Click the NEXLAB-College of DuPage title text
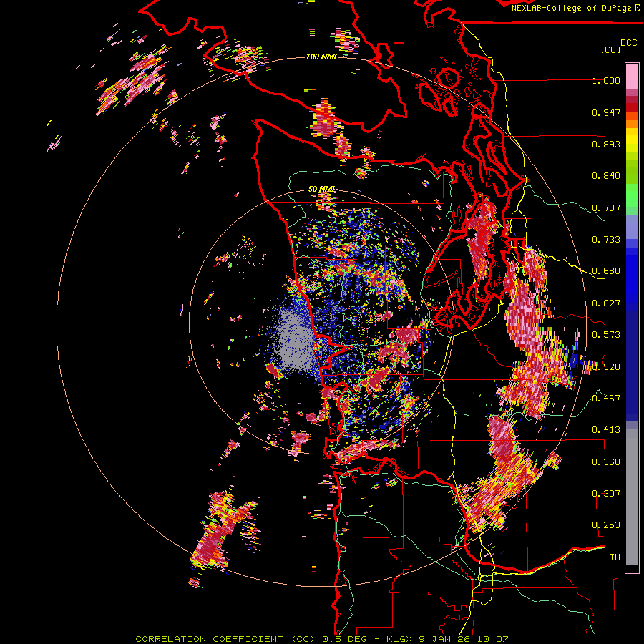The width and height of the screenshot is (644, 644). [x=571, y=8]
